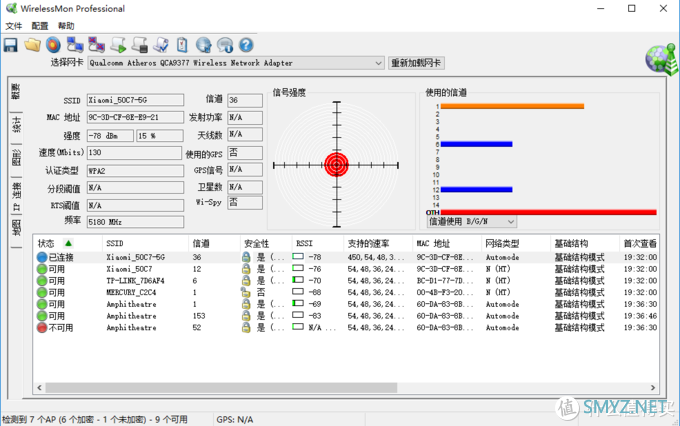Select the 已连接 Xiaomi_50C7-5G row
The width and height of the screenshot is (680, 426).
point(347,257)
